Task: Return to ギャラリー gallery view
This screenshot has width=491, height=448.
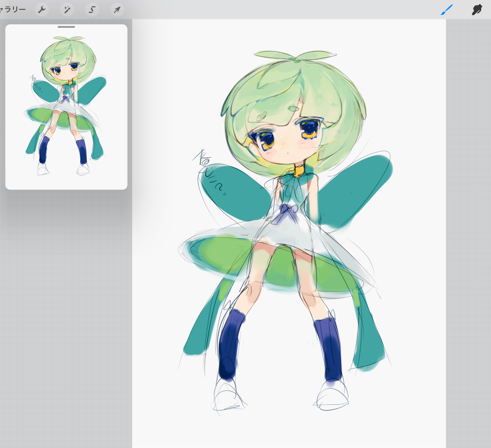Action: point(13,10)
